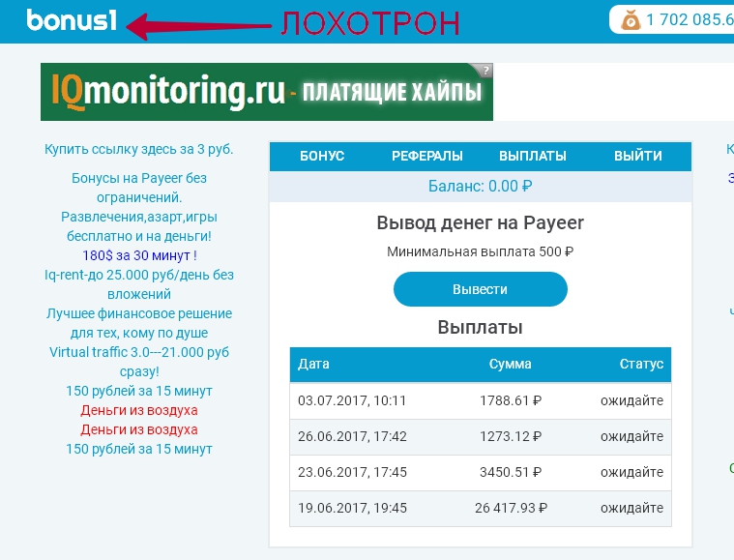The width and height of the screenshot is (734, 560).
Task: Click the total payout counter 1 702 085
Action: pyautogui.click(x=690, y=19)
